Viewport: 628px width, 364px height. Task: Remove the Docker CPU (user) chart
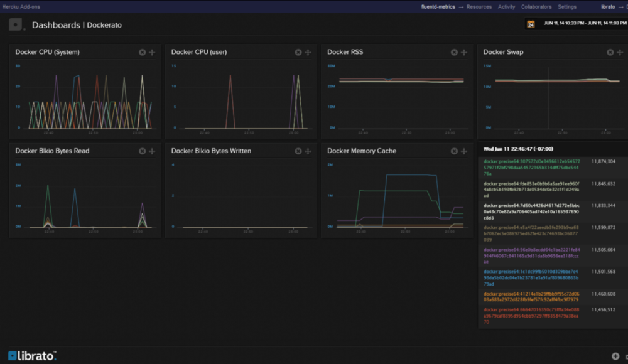[x=298, y=53]
